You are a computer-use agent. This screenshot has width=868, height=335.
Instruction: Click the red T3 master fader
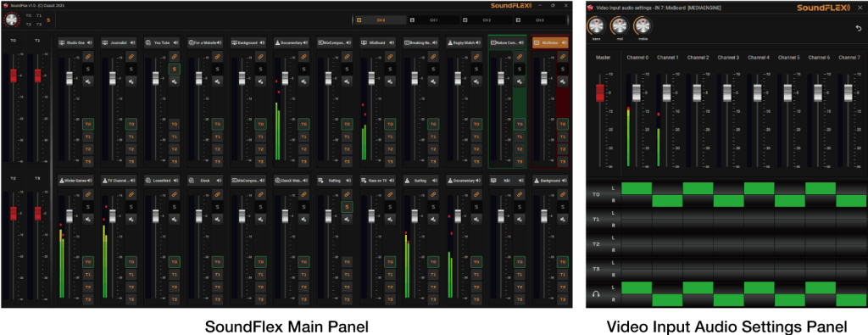37,213
